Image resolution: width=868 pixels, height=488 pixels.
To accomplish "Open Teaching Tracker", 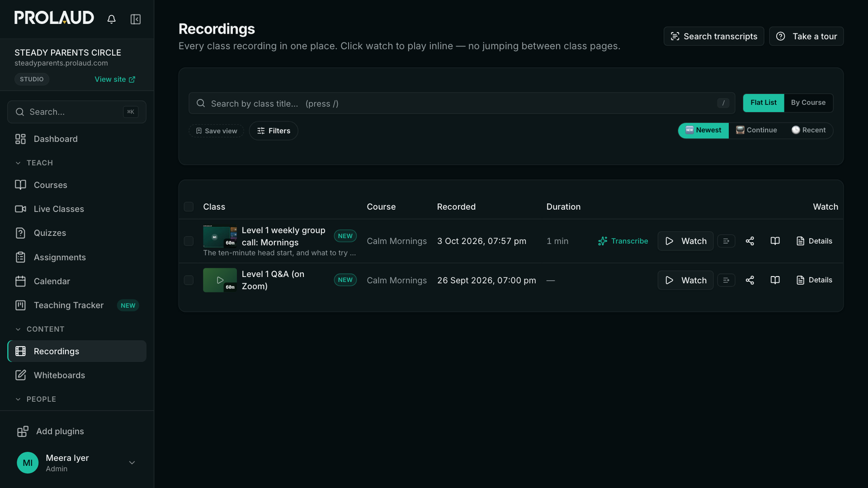I will [77, 305].
